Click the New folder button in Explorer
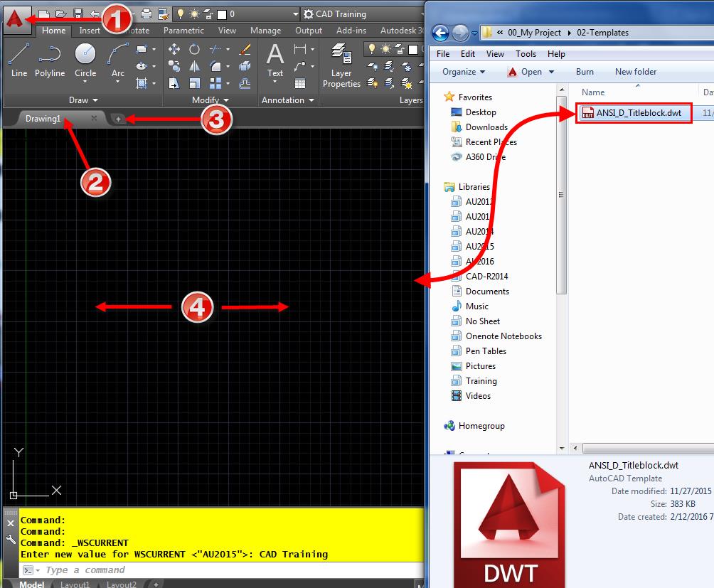Viewport: 714px width, 588px height. tap(635, 72)
